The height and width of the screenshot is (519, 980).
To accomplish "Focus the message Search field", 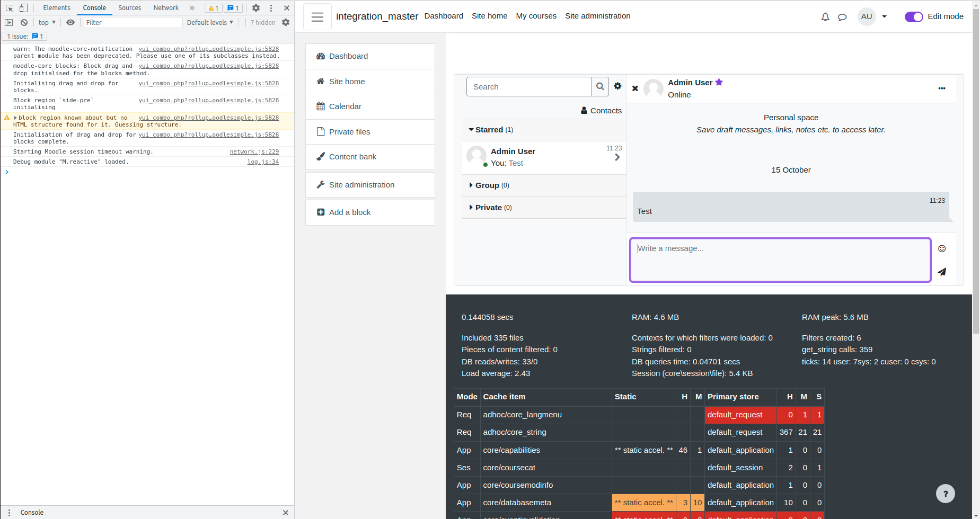I will tap(529, 87).
